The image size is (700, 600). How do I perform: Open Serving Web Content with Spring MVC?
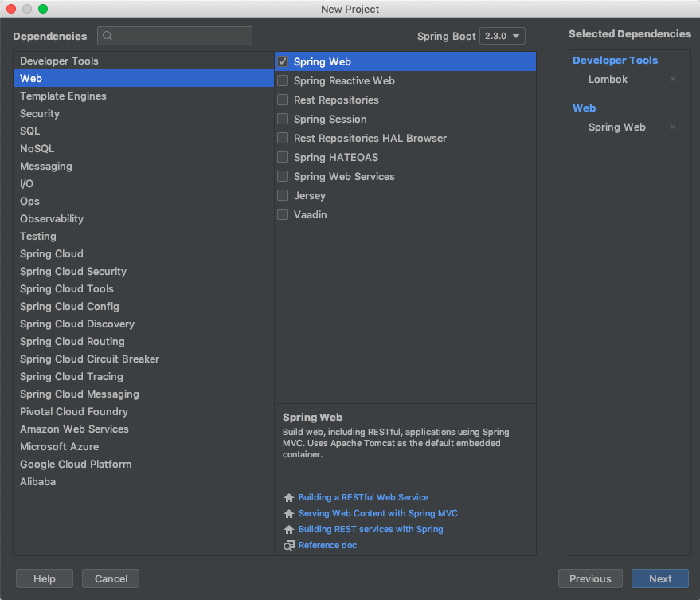[378, 513]
